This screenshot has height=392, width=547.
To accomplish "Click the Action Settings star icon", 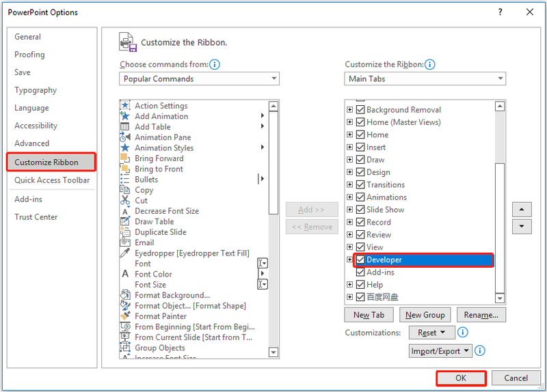I will (125, 105).
